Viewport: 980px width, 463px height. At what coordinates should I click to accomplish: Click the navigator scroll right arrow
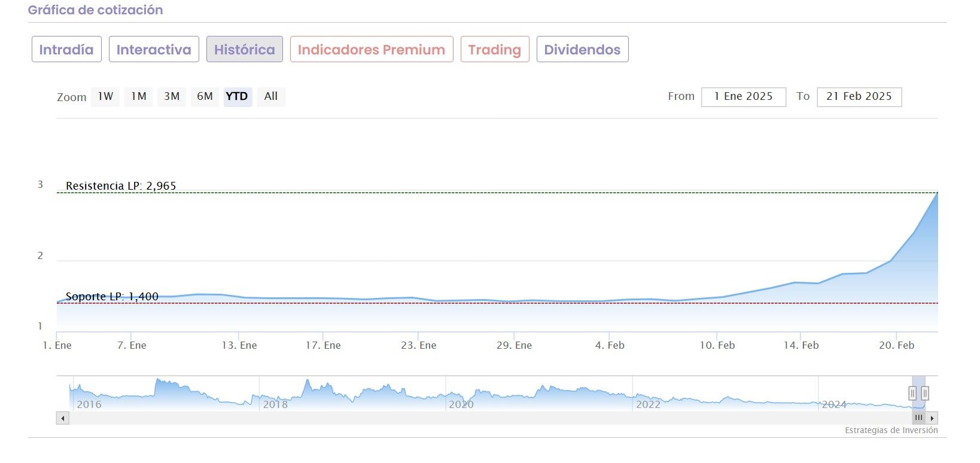point(932,418)
